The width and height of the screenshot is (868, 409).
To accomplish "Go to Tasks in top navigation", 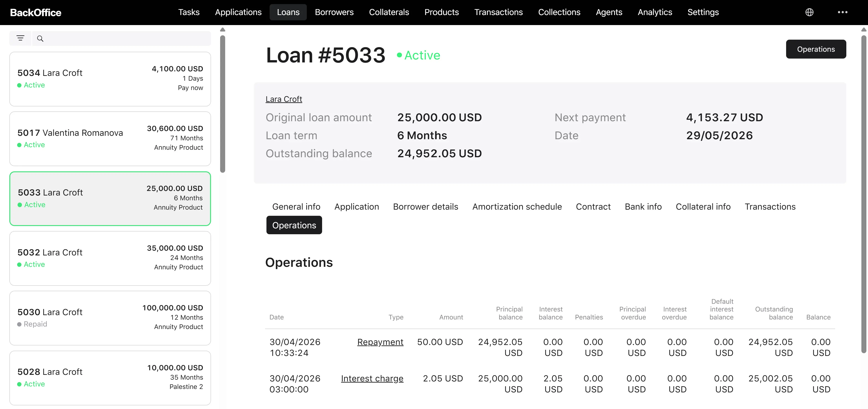I will (189, 12).
